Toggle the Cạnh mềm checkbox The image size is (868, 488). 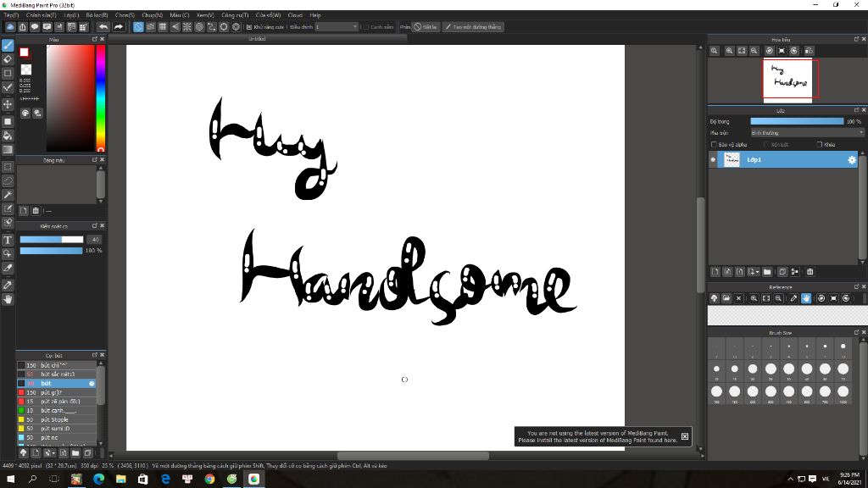(x=366, y=27)
